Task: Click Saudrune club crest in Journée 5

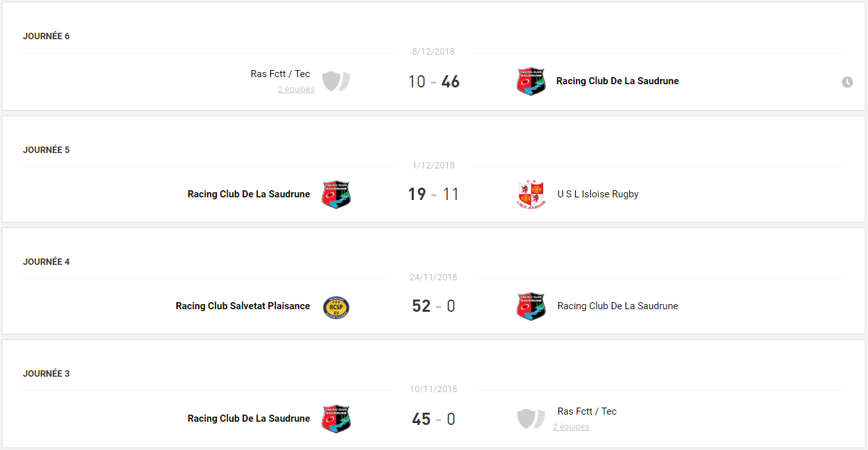Action: tap(336, 194)
